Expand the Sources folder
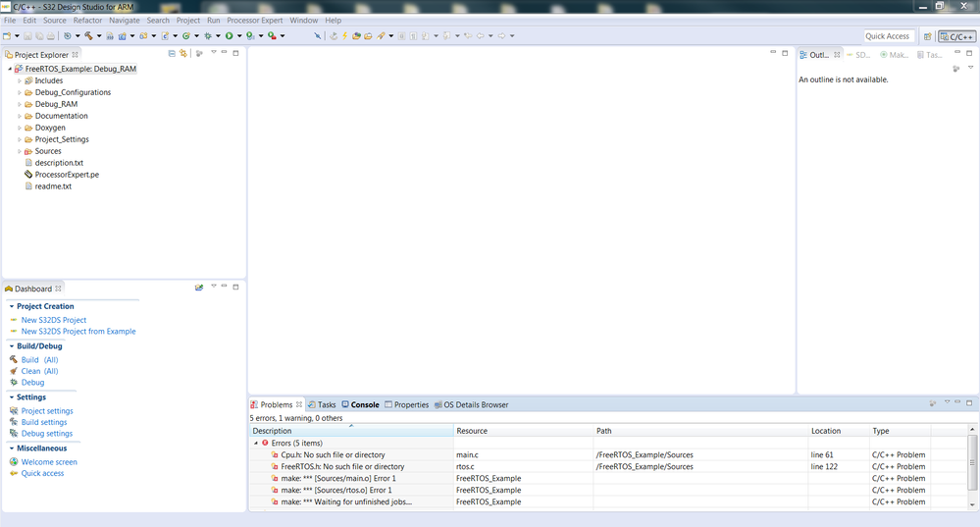Screen dimensions: 980x527 (20, 151)
